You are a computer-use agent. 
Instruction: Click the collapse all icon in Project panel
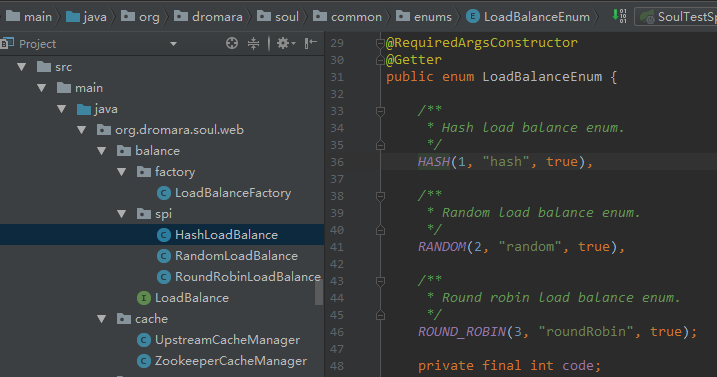tap(253, 43)
